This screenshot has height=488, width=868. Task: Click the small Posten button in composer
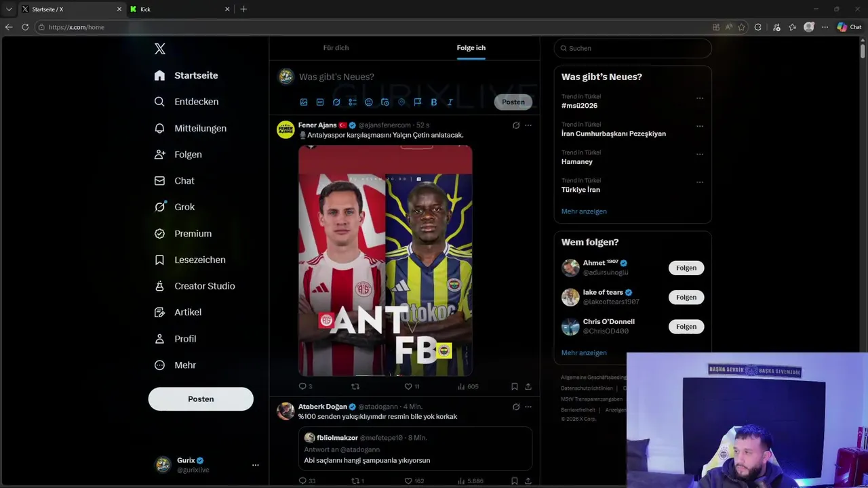coord(513,102)
